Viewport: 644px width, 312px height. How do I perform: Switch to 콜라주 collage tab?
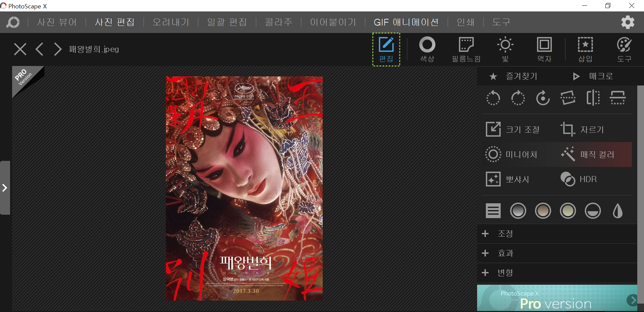tap(279, 22)
